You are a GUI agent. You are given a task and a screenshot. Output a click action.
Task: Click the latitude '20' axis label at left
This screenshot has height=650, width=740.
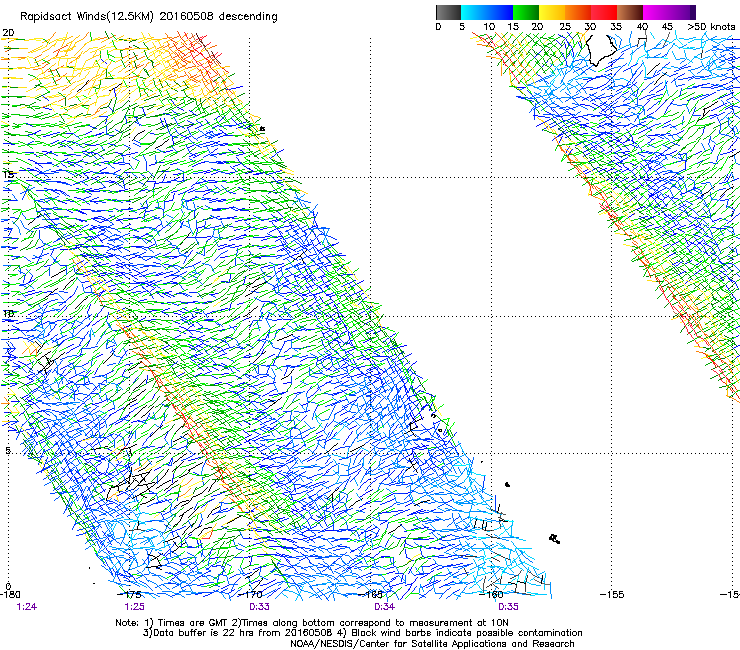[8, 33]
